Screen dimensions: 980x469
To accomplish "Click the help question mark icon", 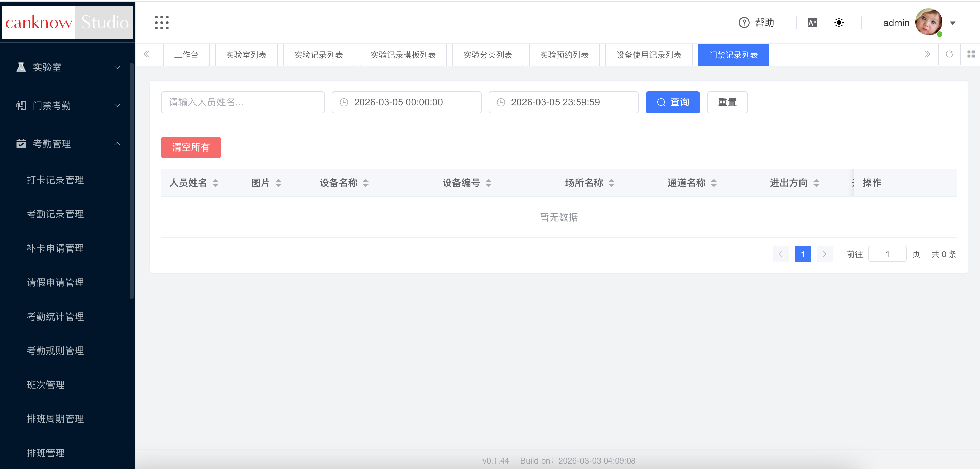I will pos(744,23).
